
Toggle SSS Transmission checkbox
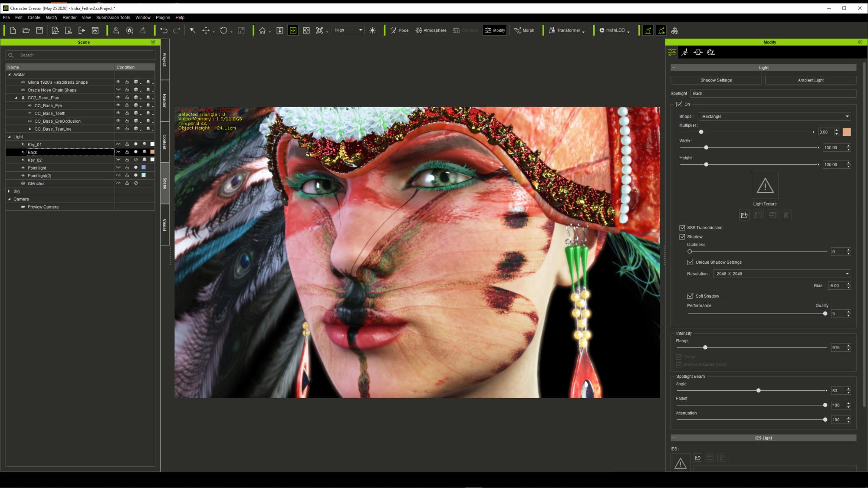[683, 228]
